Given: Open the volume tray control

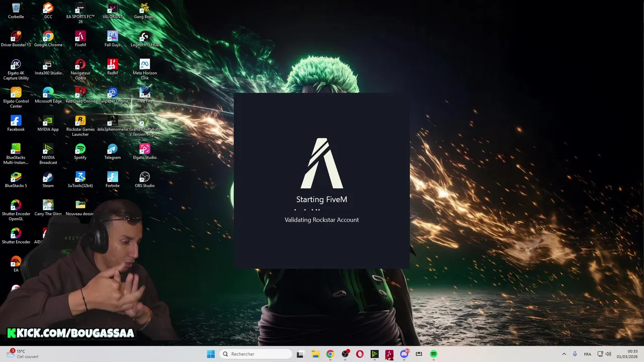Looking at the screenshot, I should 608,354.
